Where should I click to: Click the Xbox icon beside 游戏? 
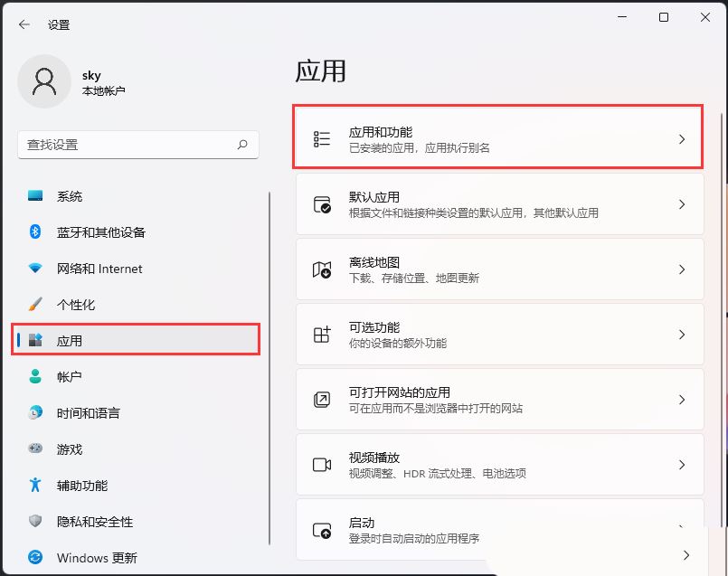coord(35,449)
